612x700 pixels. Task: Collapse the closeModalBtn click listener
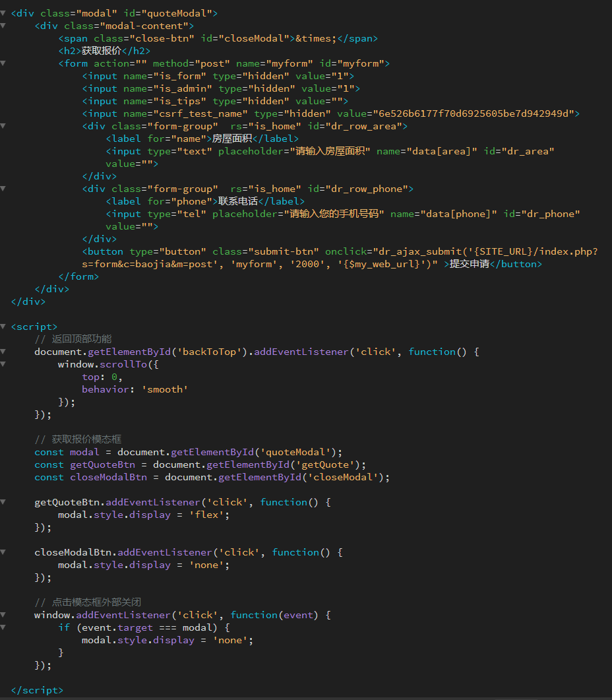pyautogui.click(x=3, y=552)
